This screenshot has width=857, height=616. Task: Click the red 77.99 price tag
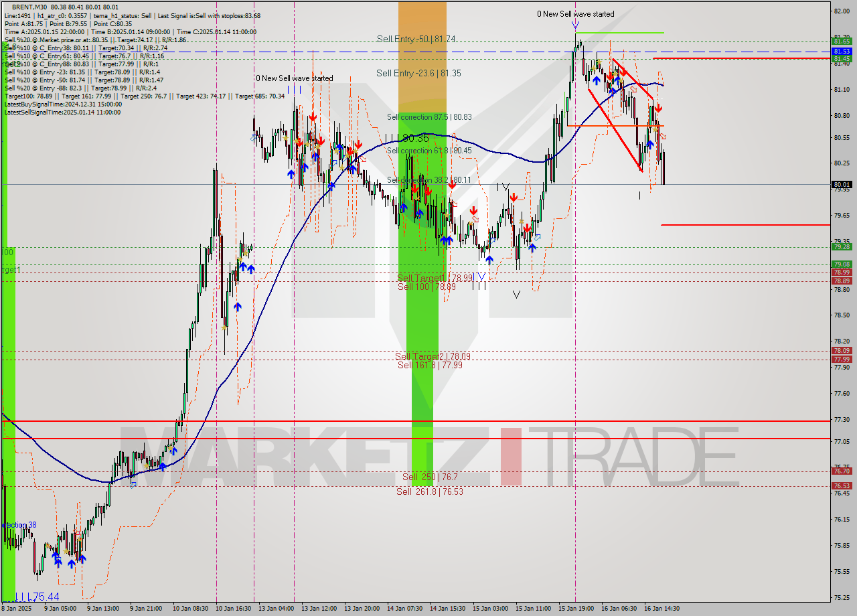point(842,360)
